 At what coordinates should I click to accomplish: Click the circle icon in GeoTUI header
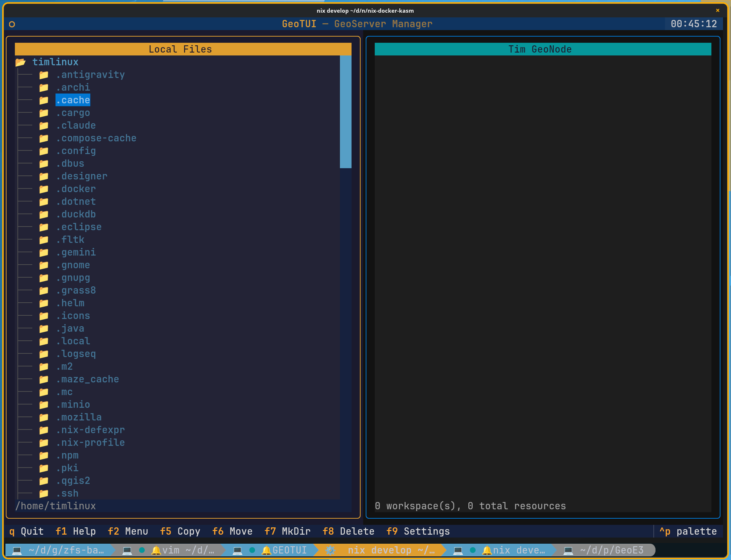pos(12,24)
